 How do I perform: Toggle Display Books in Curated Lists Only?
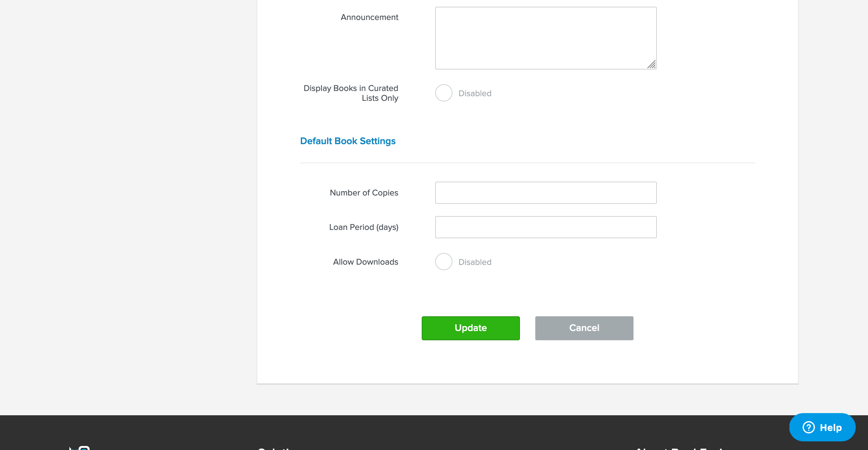click(444, 93)
